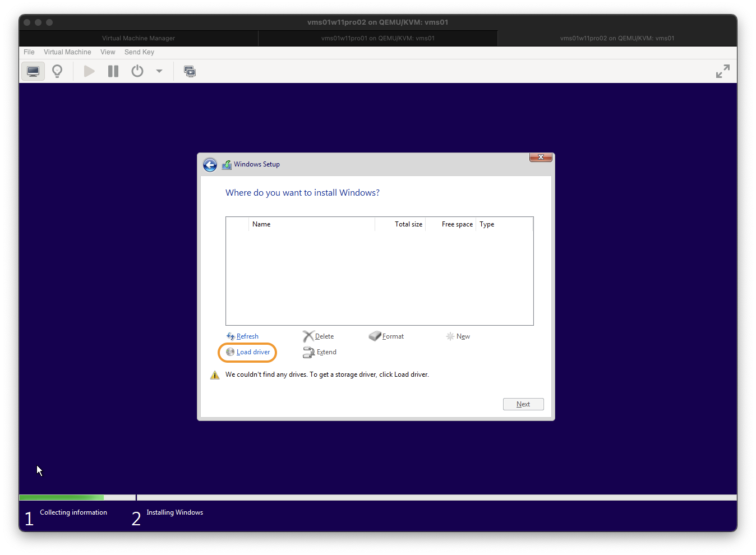
Task: Click the warning icon beside no drives message
Action: [215, 375]
